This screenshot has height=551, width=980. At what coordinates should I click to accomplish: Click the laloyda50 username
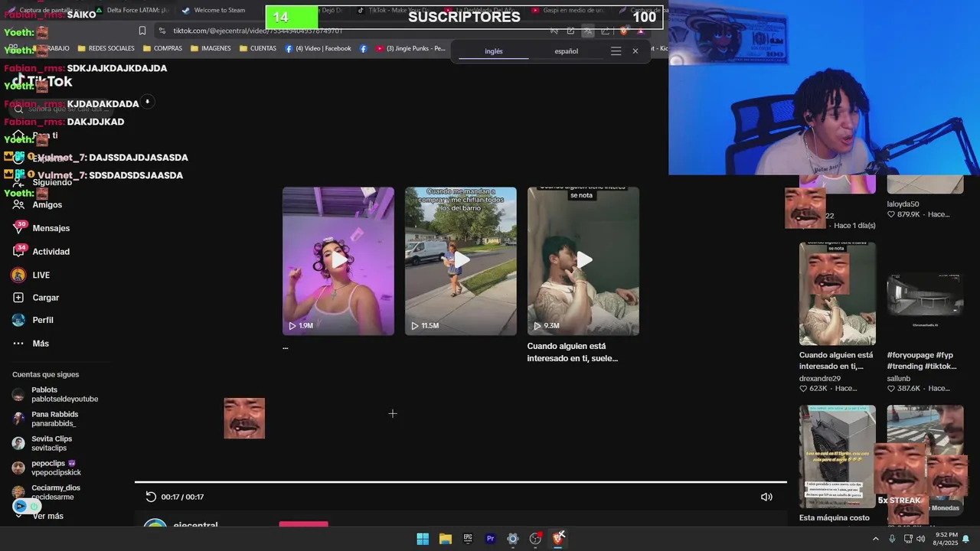[903, 204]
